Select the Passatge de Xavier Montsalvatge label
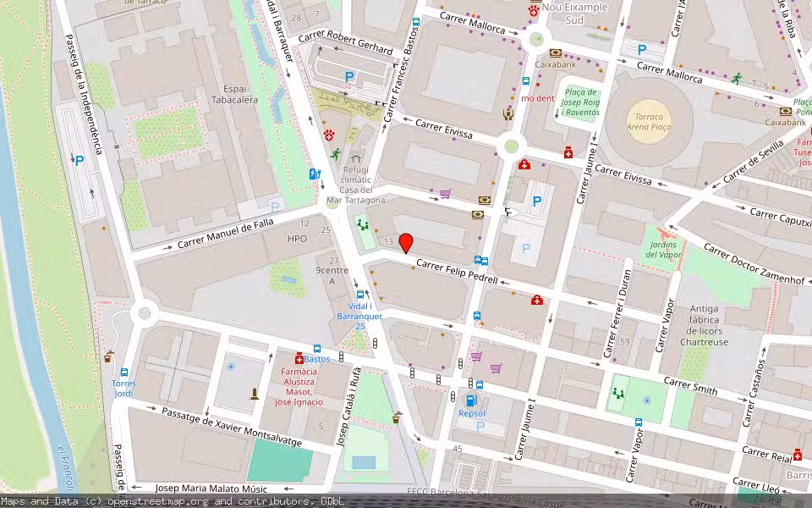The image size is (812, 508). pos(232,427)
